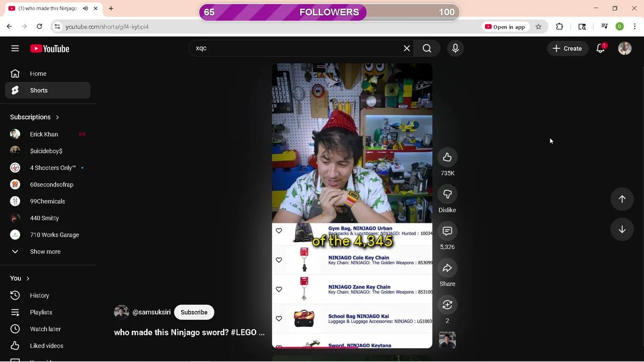
Task: Open $uicideboy$ channel subscription
Action: (48, 151)
